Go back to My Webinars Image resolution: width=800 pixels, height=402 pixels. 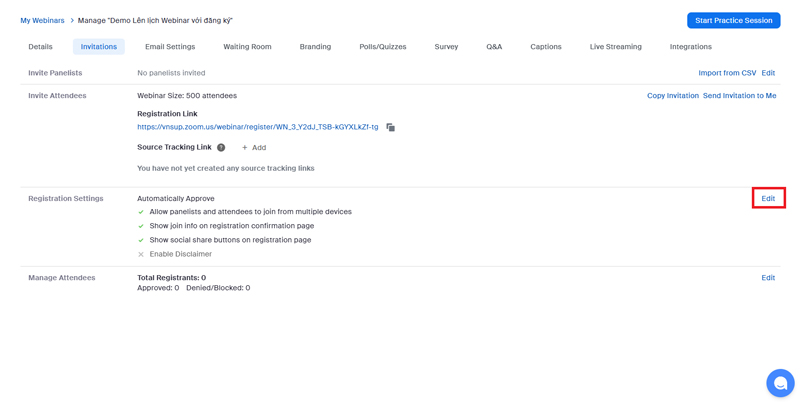click(42, 20)
